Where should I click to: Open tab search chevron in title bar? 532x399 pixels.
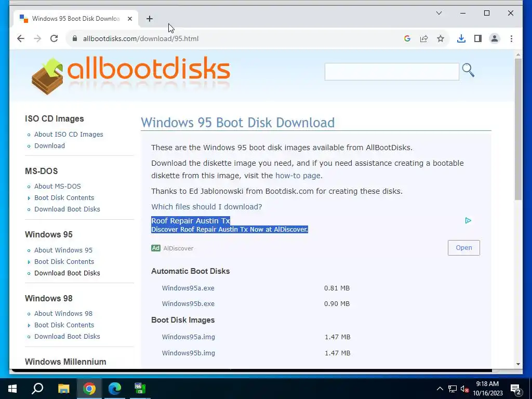coord(438,13)
